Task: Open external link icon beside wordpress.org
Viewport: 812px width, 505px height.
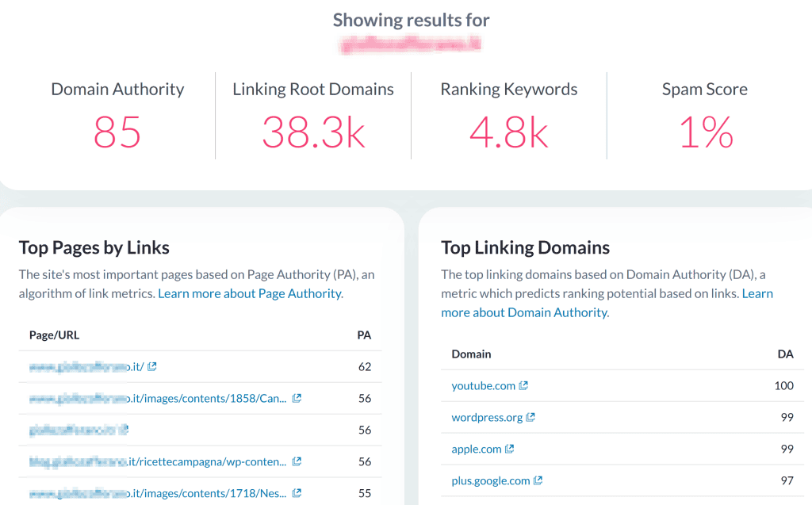Action: (530, 417)
